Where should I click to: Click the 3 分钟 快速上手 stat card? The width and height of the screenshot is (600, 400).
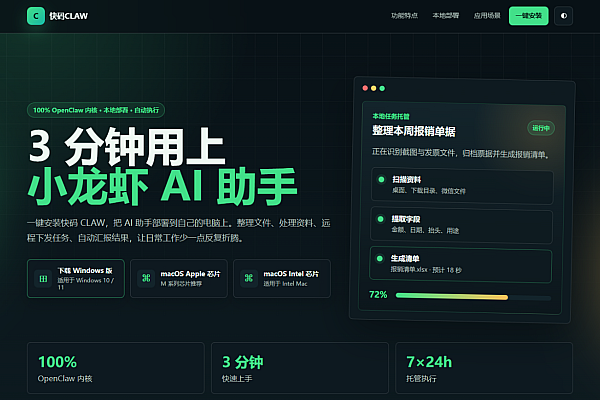click(x=300, y=368)
